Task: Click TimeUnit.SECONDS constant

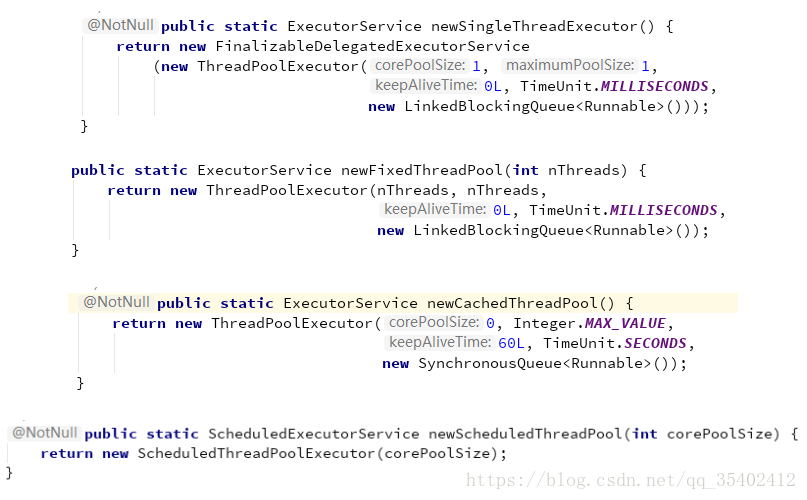Action: point(615,343)
